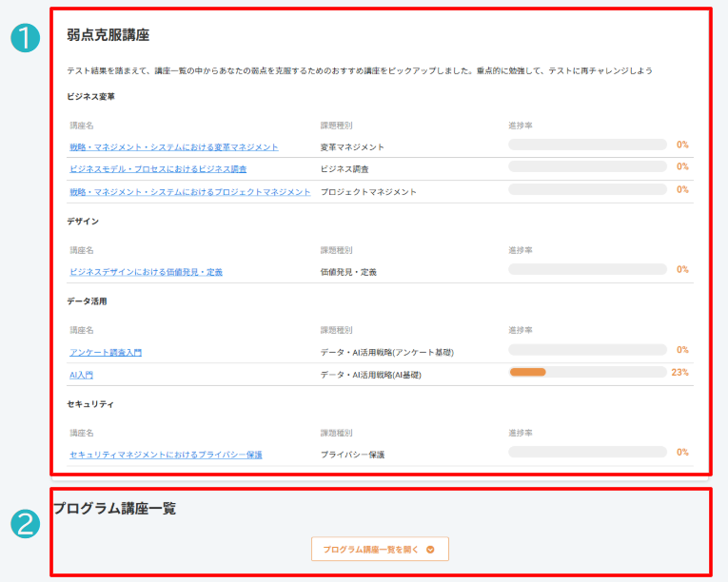
Task: Open the アンケート調査入門 course link
Action: tap(106, 352)
